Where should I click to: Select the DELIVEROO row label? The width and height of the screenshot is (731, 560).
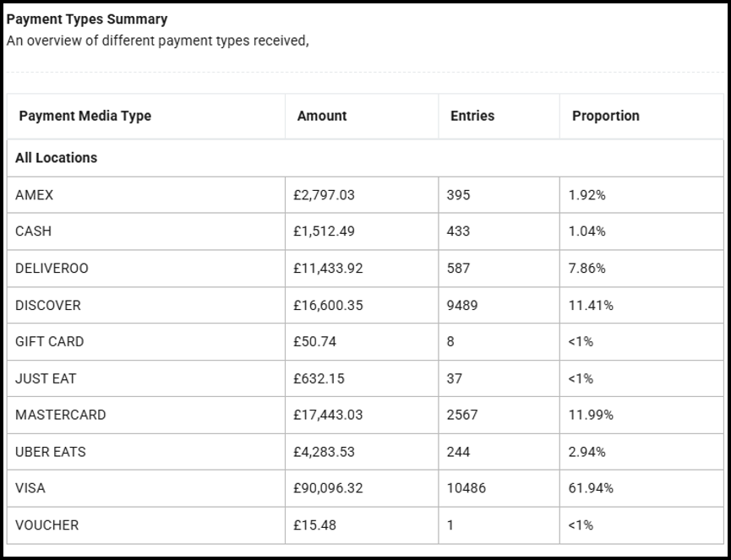coord(52,269)
